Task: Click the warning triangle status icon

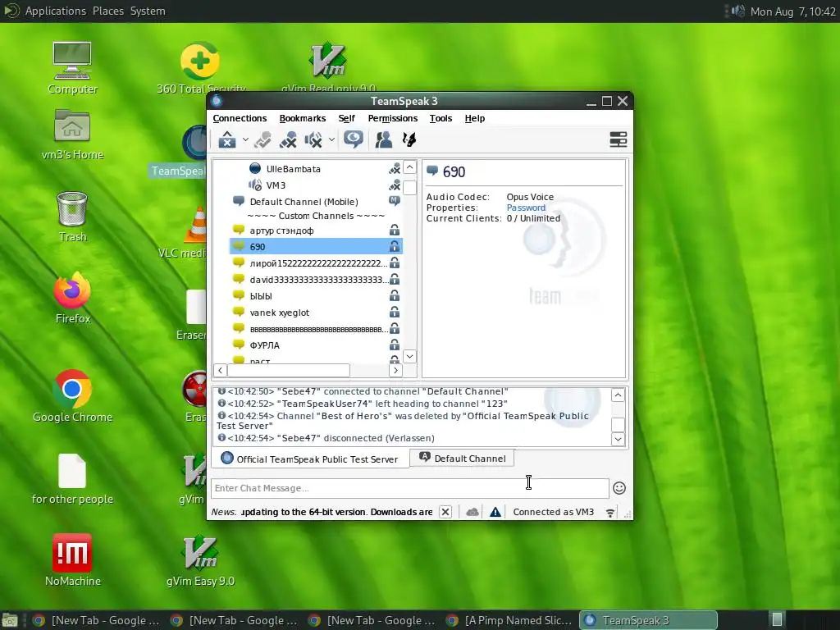Action: point(495,512)
